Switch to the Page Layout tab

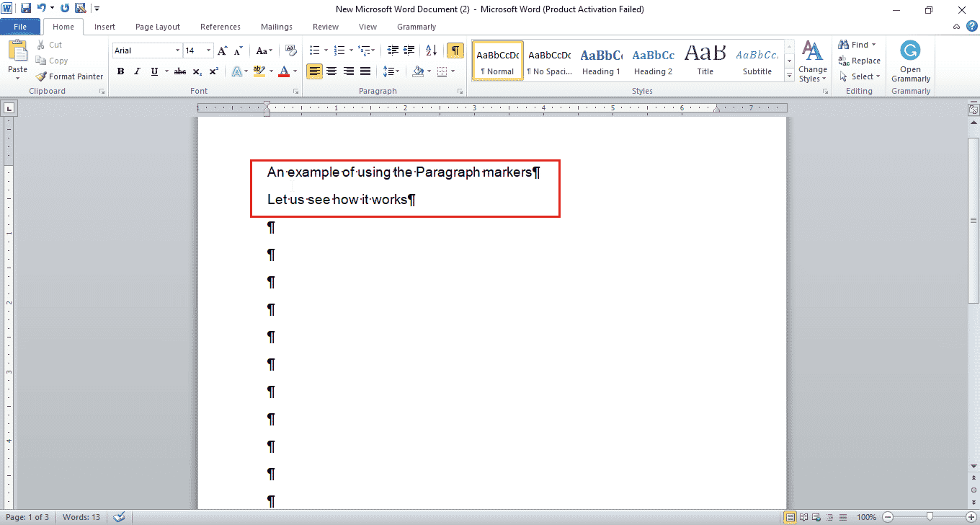click(x=158, y=27)
